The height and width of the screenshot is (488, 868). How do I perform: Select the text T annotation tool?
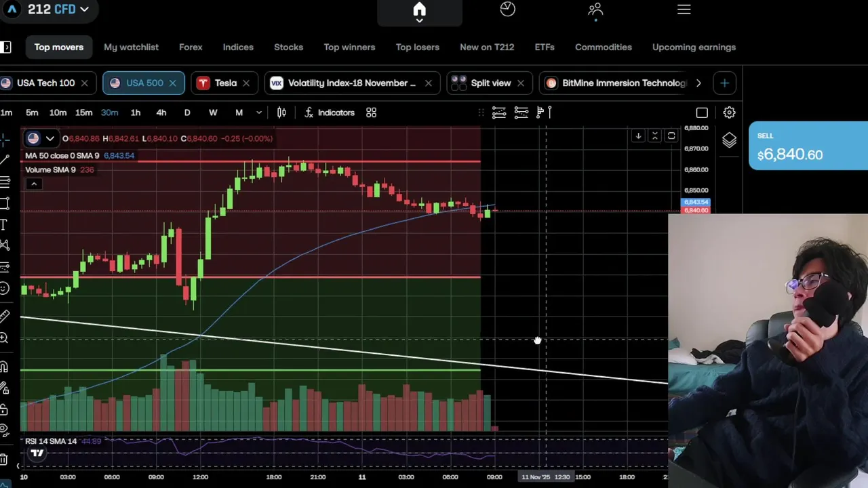pyautogui.click(x=4, y=224)
